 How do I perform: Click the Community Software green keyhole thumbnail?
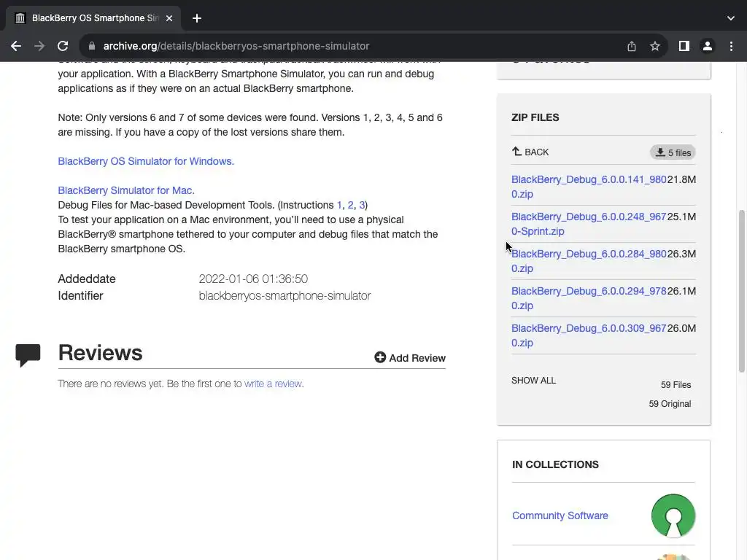click(673, 516)
